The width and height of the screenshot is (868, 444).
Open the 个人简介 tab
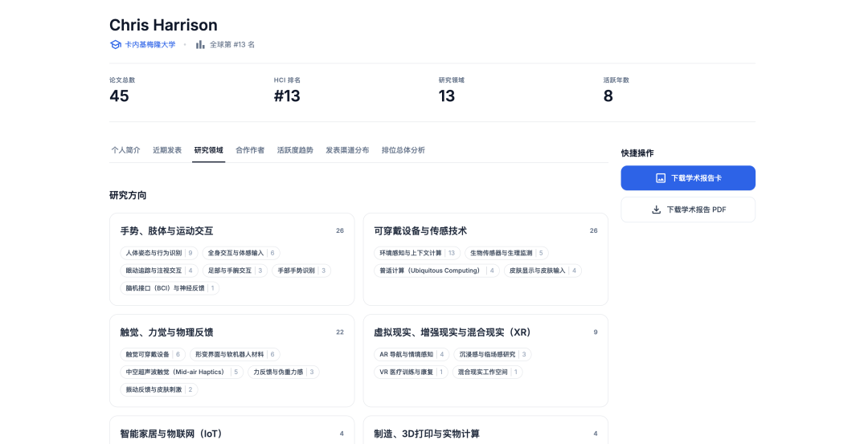click(125, 150)
